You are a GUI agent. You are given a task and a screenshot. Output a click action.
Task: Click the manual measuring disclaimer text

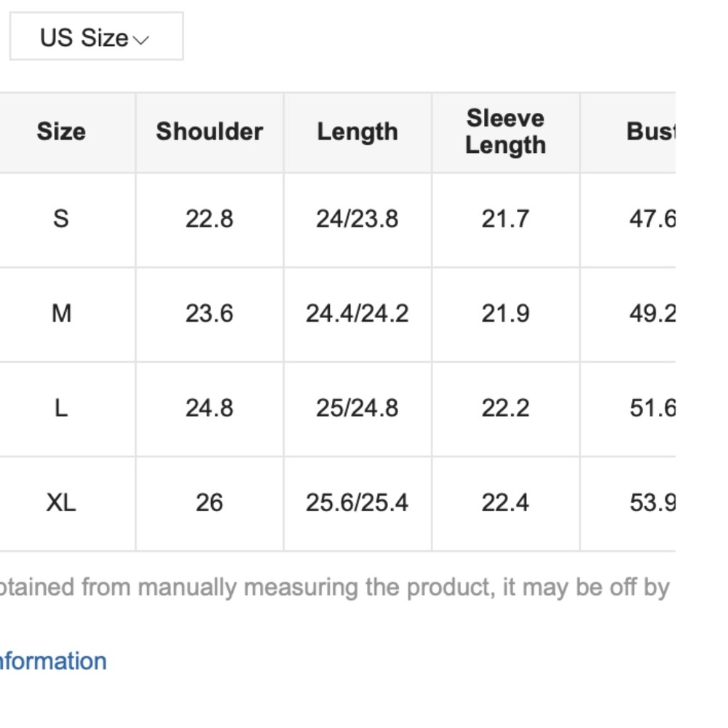tap(334, 587)
